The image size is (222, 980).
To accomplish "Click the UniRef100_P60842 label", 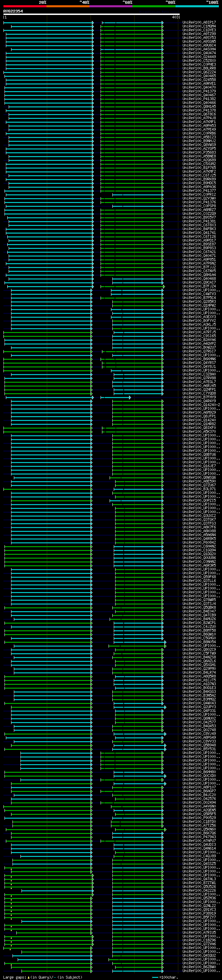I will point(199,543).
